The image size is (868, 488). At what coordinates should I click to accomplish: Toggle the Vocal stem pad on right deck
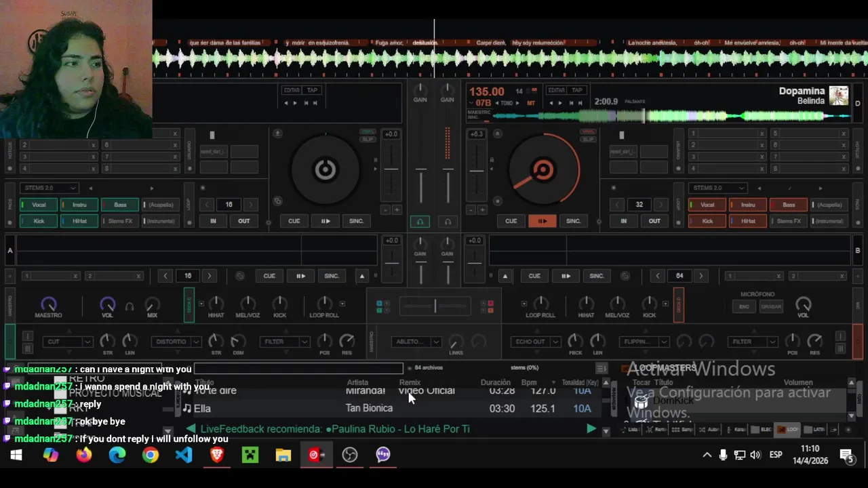pyautogui.click(x=707, y=205)
